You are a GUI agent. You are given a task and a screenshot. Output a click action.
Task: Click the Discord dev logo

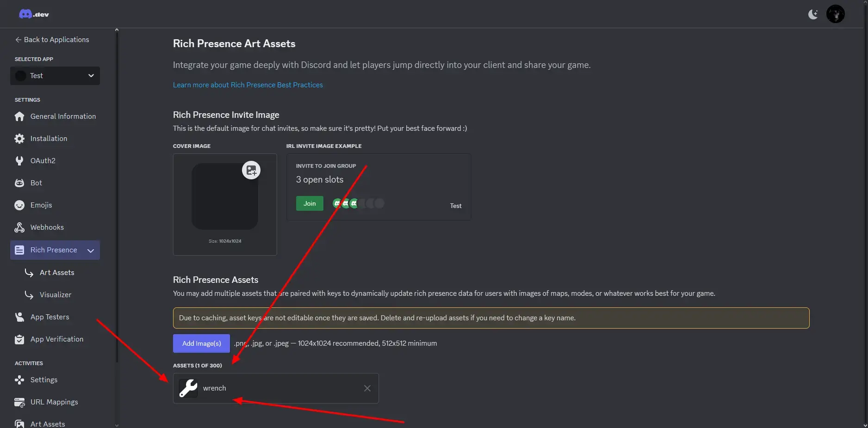pyautogui.click(x=34, y=14)
